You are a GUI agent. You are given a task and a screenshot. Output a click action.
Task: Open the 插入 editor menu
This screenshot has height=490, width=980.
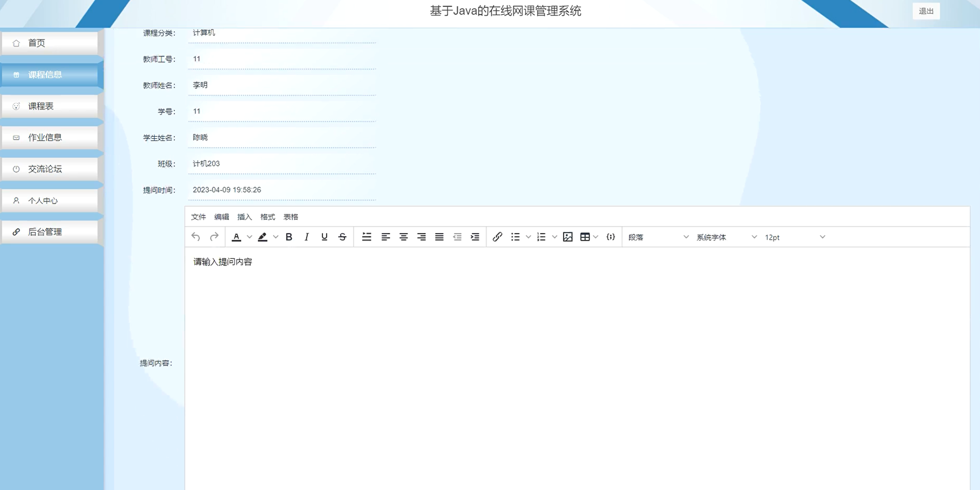coord(245,217)
